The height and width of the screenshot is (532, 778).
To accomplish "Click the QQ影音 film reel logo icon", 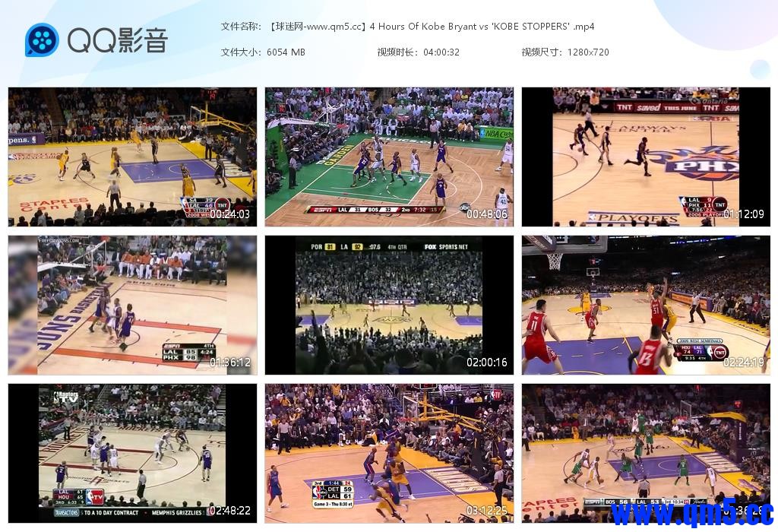I will point(43,40).
